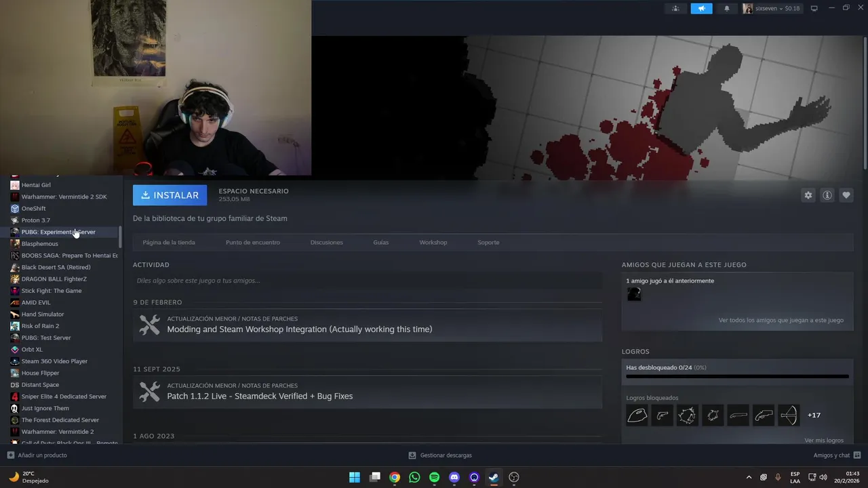Open the Workshop tab
Screen dimensions: 868x488
433,243
